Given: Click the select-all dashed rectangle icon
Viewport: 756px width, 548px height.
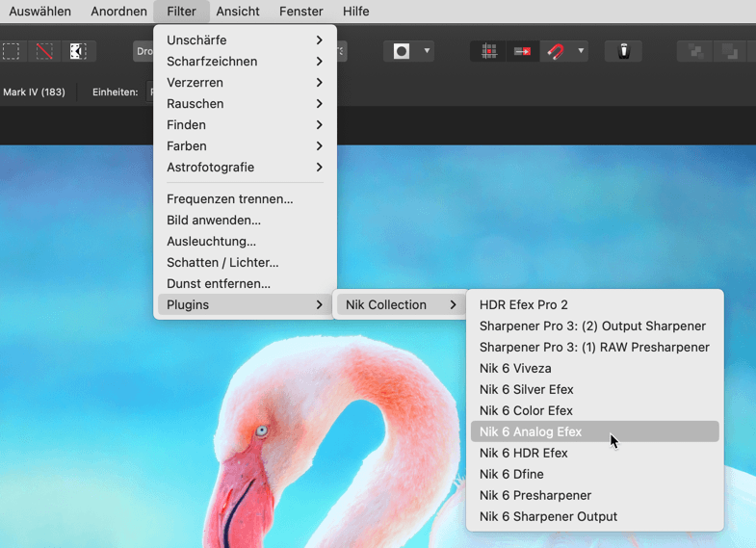Looking at the screenshot, I should (x=12, y=51).
